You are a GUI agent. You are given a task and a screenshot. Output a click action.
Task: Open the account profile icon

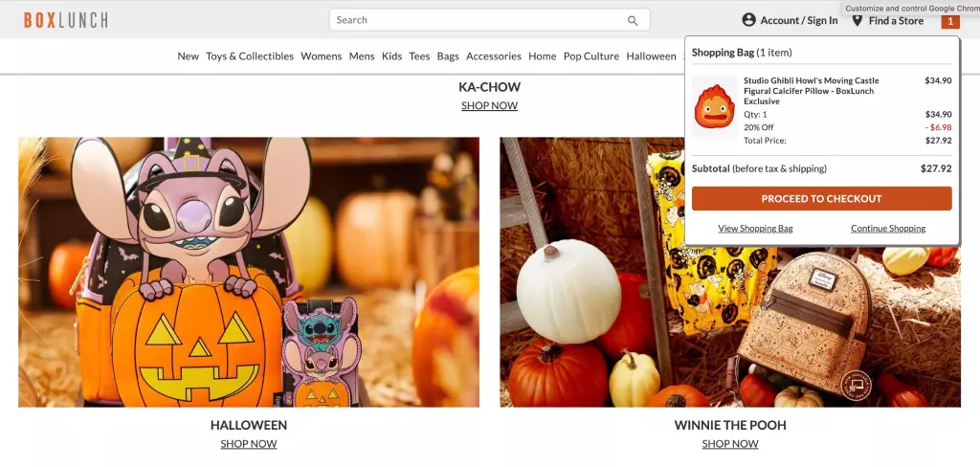(748, 20)
